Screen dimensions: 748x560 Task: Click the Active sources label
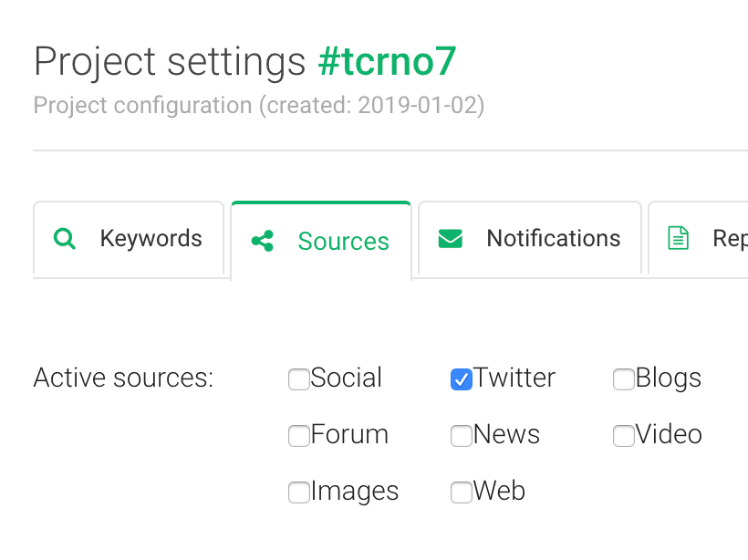point(122,378)
